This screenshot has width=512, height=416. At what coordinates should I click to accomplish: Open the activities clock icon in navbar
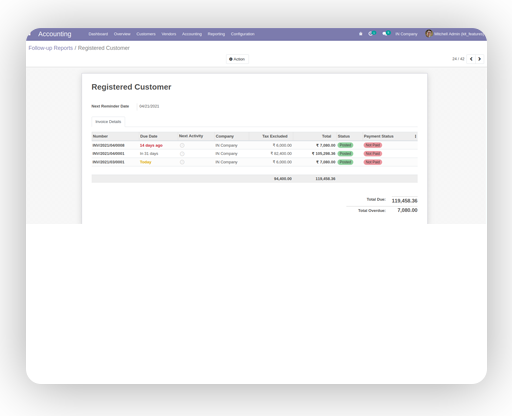coord(372,34)
